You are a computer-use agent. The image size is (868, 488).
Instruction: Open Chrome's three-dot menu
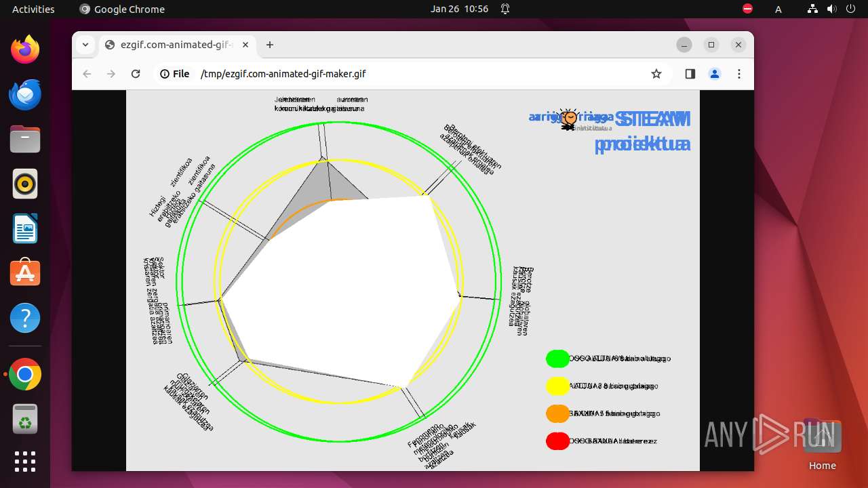(x=739, y=74)
